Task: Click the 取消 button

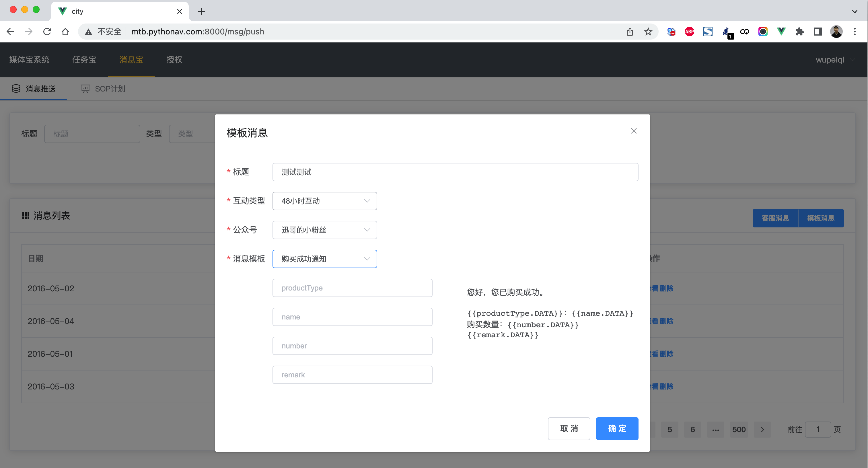Action: pyautogui.click(x=569, y=428)
